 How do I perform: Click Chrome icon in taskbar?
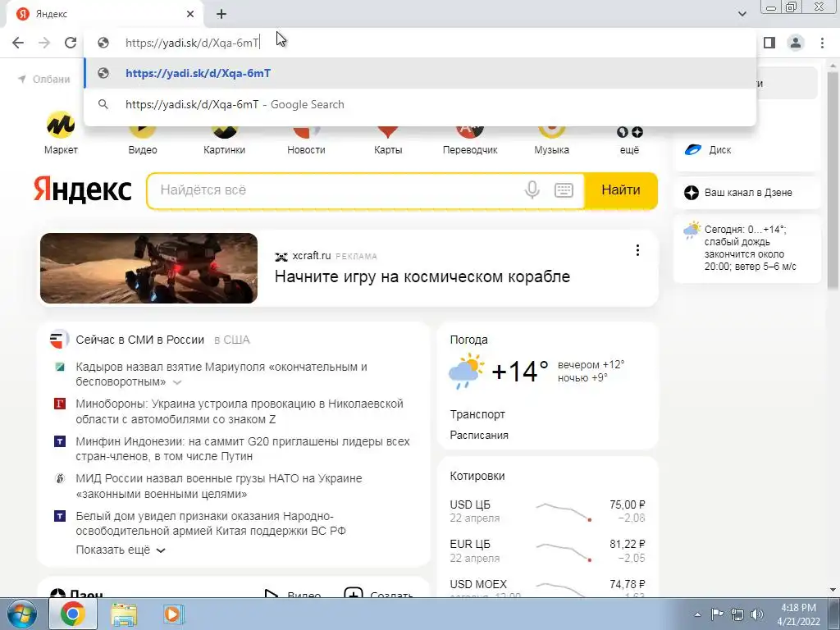pyautogui.click(x=72, y=614)
